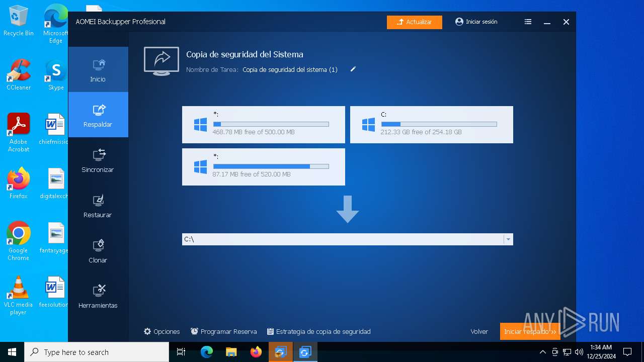
Task: Open digitalexch image file on desktop
Action: pos(54,183)
